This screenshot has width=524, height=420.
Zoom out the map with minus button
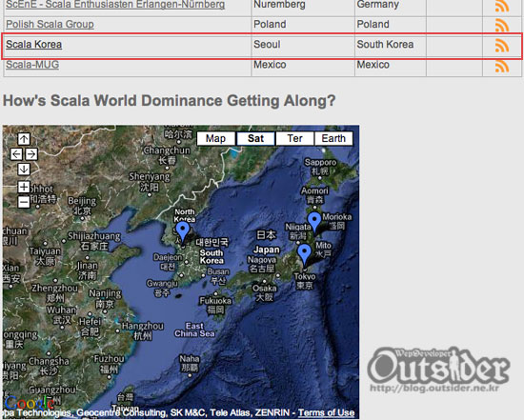(x=24, y=202)
